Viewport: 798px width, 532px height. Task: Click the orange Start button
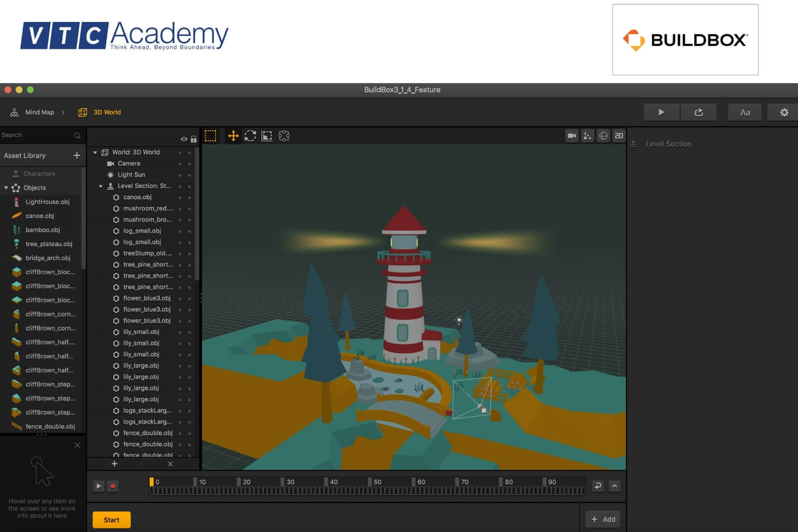(112, 520)
